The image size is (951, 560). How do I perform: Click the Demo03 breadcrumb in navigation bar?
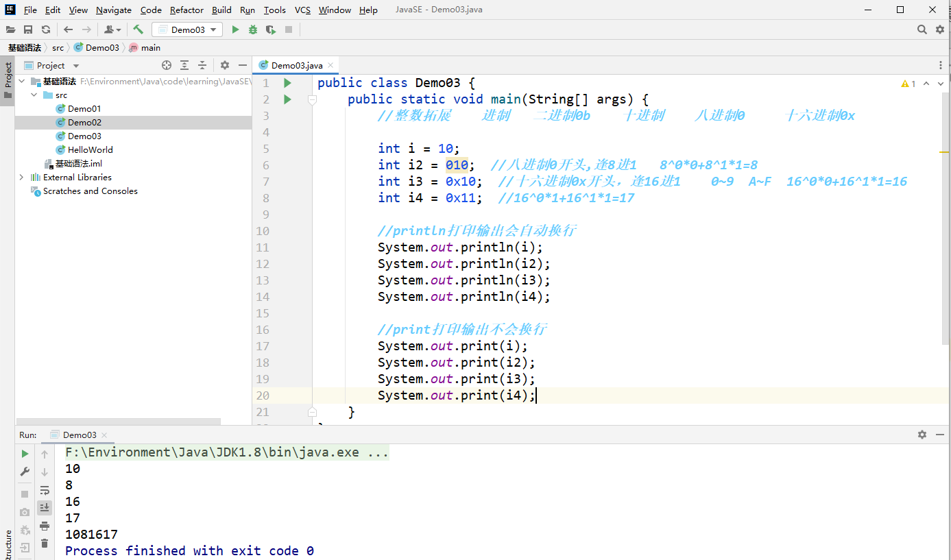(97, 47)
